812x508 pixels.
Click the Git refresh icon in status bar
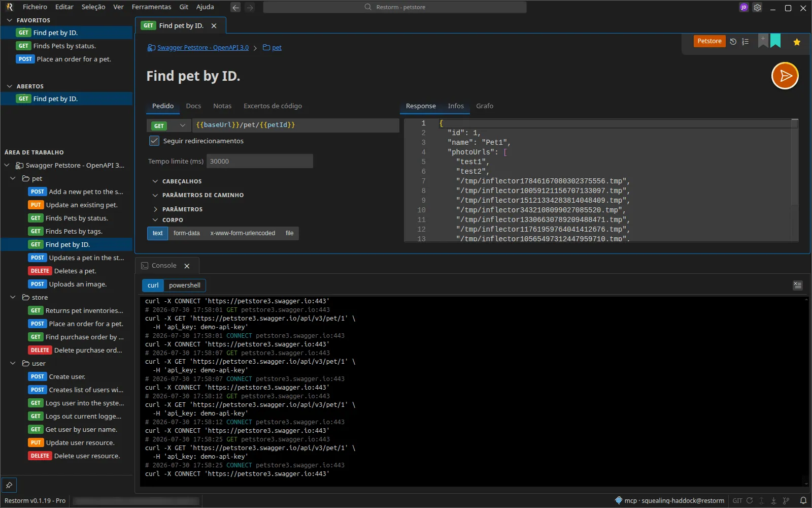[x=750, y=500]
